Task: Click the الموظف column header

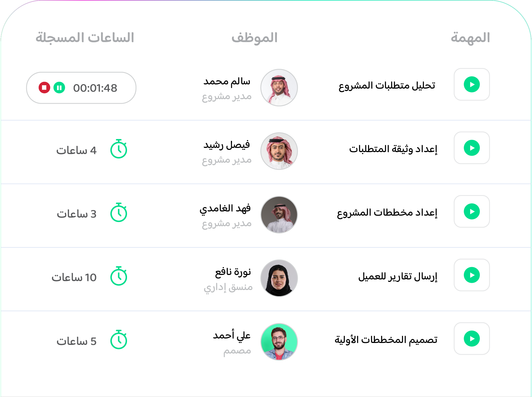Action: tap(254, 38)
